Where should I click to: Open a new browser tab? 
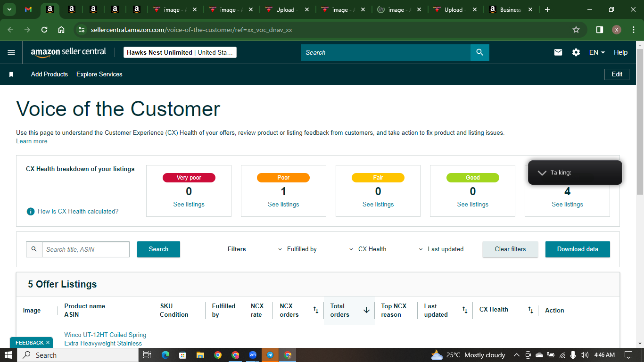click(x=547, y=9)
